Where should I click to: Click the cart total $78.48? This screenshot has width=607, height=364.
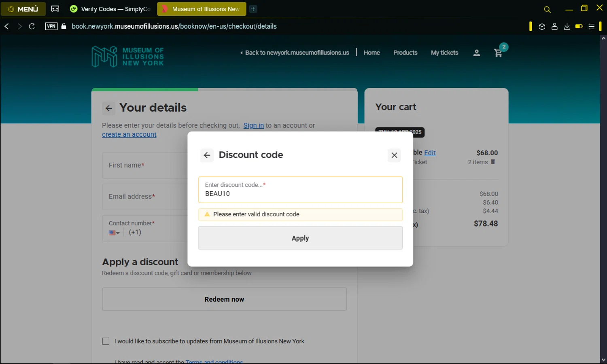(486, 224)
